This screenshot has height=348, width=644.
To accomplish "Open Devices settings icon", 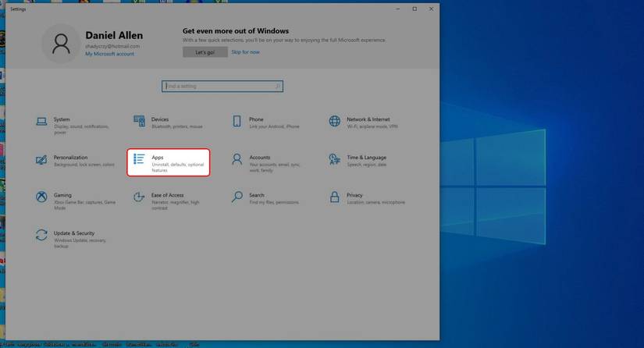I will pyautogui.click(x=139, y=121).
